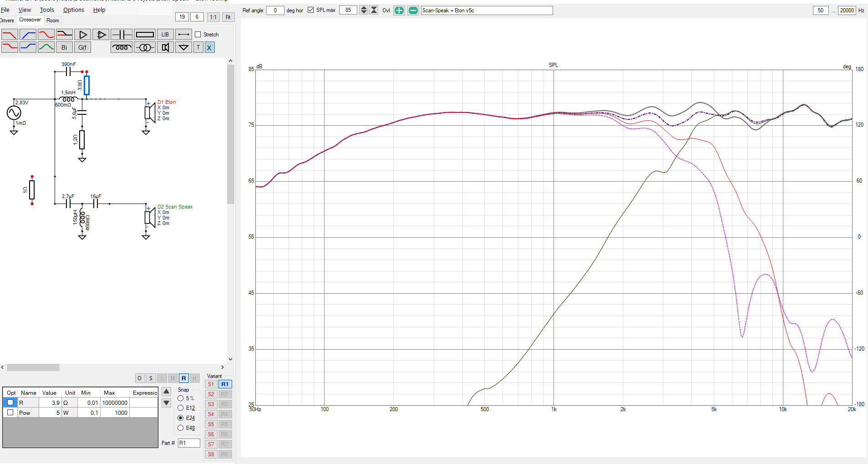Viewport: 868px width, 464px height.
Task: Insert a blue high-pass filter block
Action: (x=28, y=35)
